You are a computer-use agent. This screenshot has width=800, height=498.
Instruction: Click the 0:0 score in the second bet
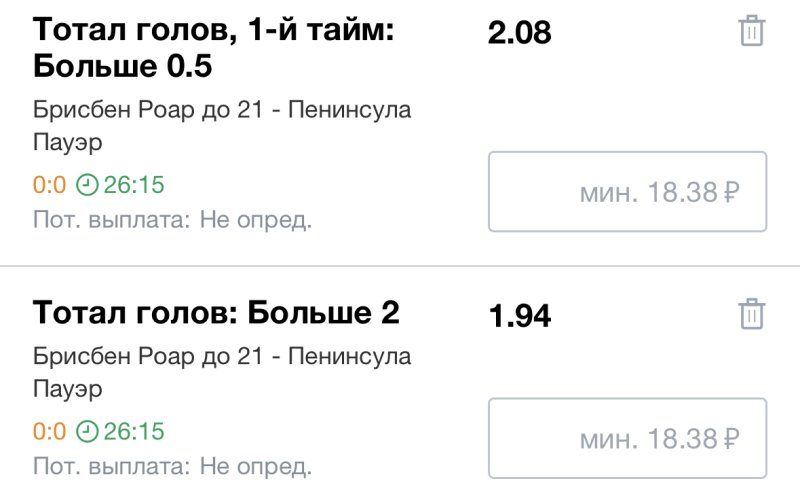49,432
